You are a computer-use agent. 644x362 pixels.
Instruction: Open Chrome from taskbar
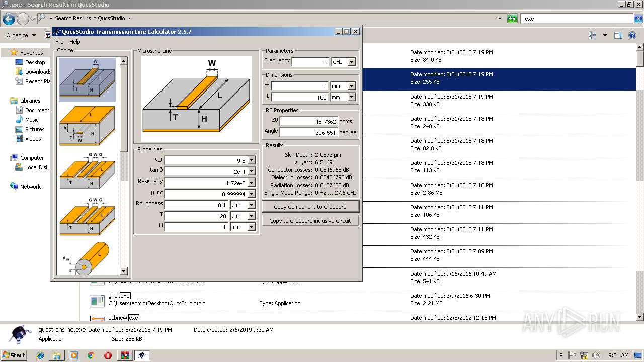pyautogui.click(x=91, y=355)
